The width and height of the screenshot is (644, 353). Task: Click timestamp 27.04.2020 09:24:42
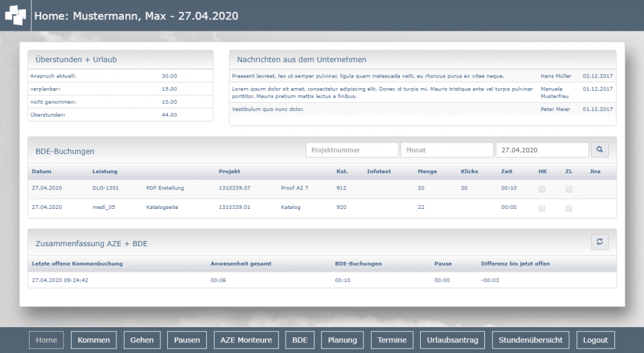[60, 280]
